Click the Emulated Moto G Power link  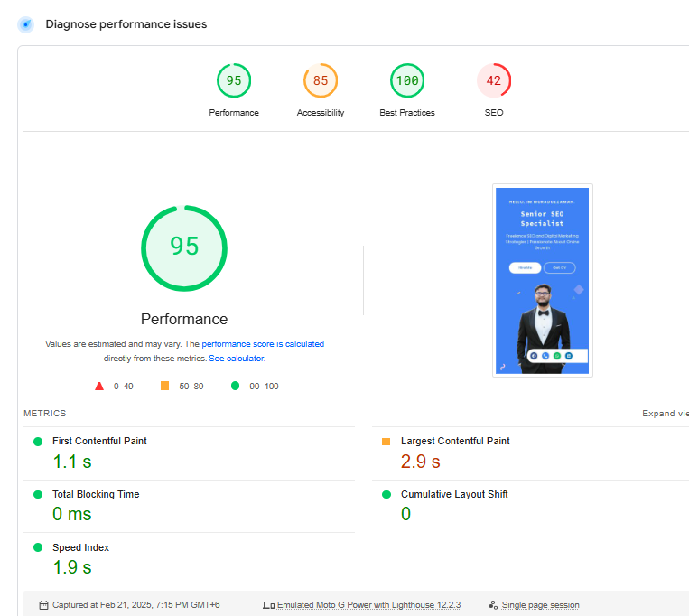(368, 605)
